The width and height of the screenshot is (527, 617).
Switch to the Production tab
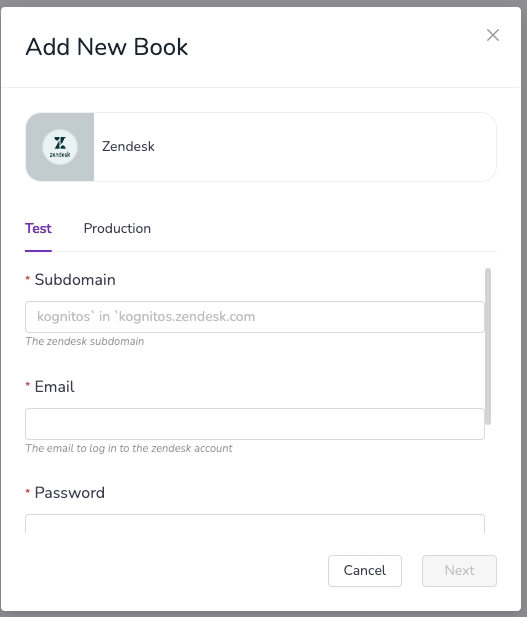coord(117,229)
